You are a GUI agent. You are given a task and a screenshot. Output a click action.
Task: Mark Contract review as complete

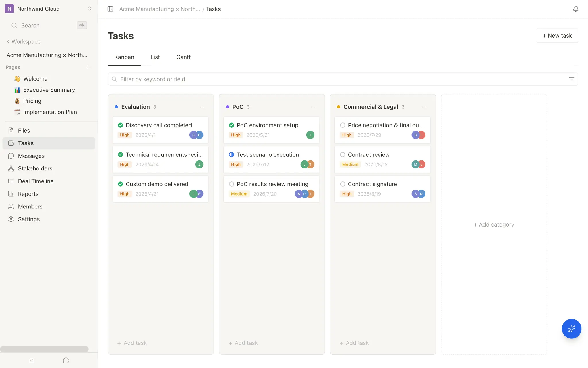pos(343,155)
